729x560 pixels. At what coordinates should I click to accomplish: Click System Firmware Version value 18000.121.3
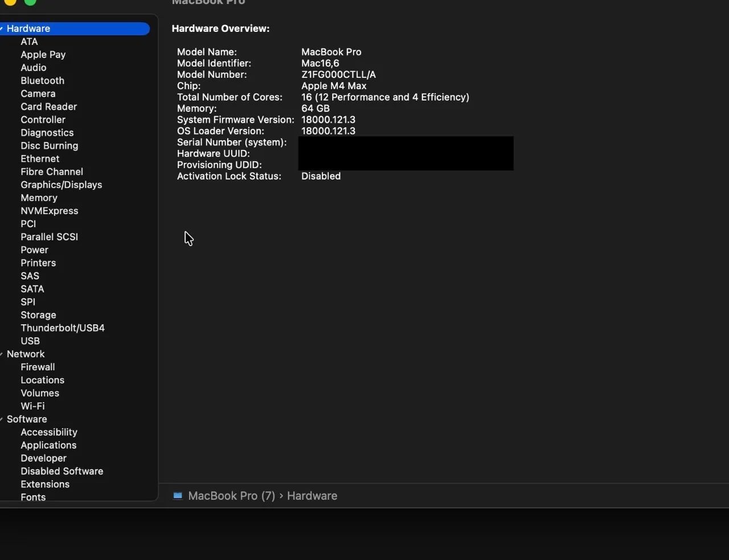pos(328,120)
